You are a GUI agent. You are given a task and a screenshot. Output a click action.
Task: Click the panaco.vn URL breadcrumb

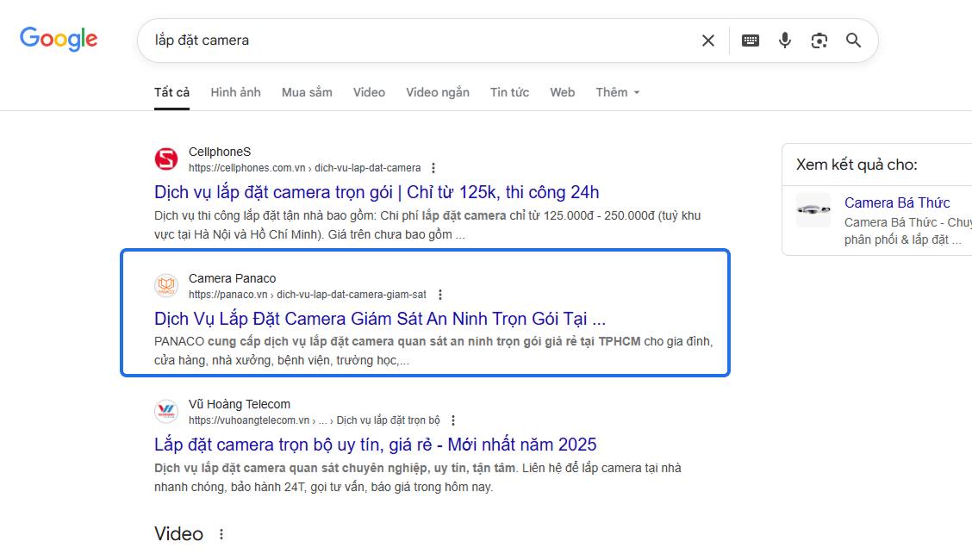pyautogui.click(x=308, y=295)
